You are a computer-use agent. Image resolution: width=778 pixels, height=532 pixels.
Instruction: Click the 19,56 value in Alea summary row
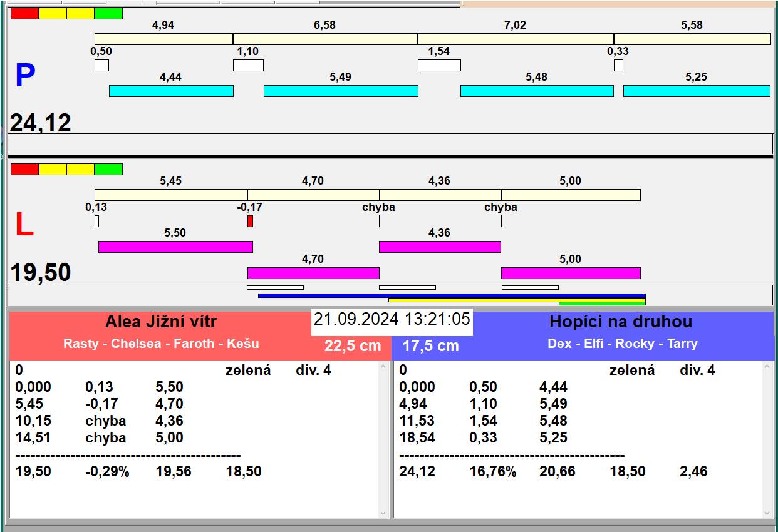pos(174,471)
